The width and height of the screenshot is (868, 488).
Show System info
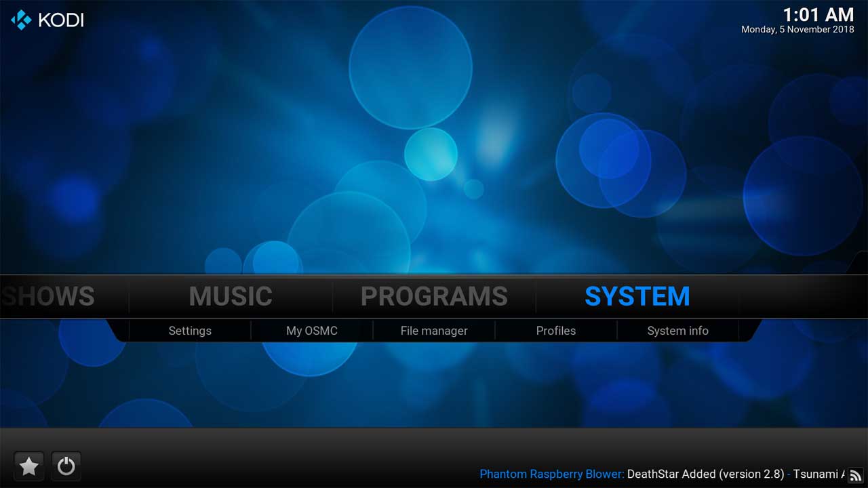(677, 331)
